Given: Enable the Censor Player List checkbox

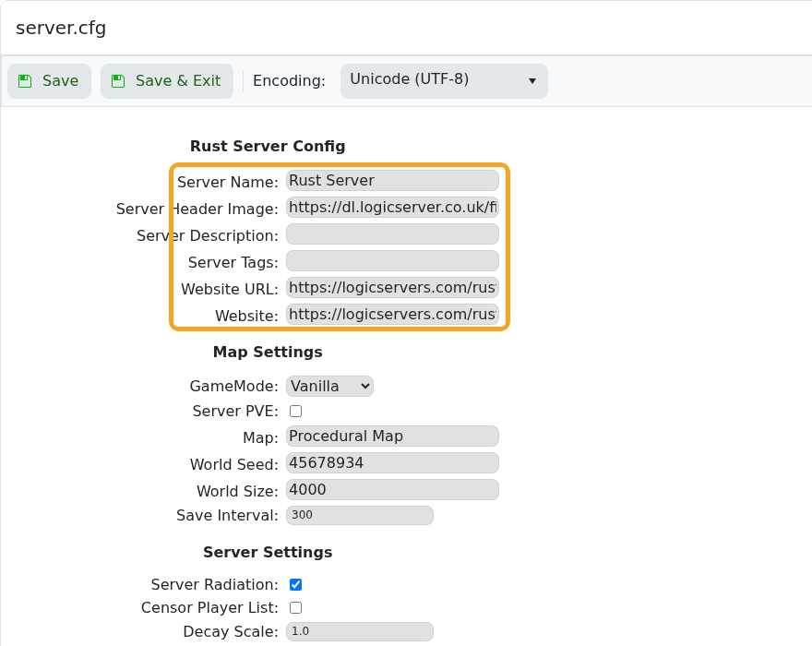Looking at the screenshot, I should 295,607.
